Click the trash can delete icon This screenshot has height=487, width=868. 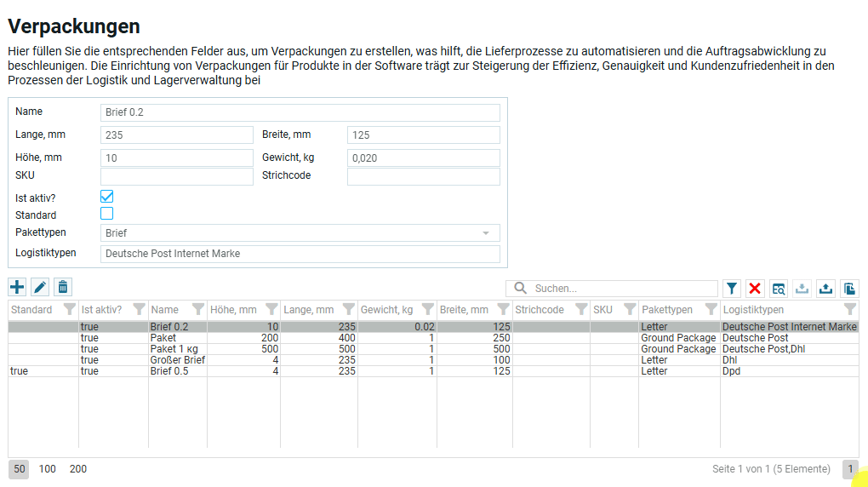click(63, 287)
